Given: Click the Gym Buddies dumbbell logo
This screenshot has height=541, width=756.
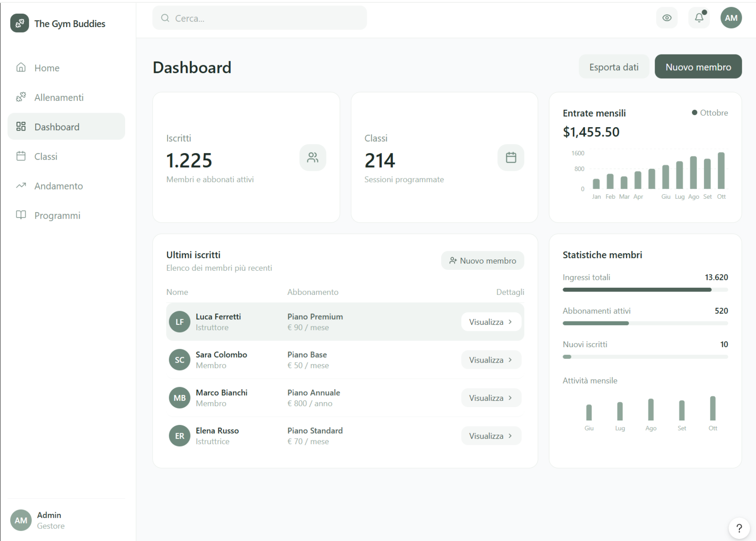Looking at the screenshot, I should pos(20,23).
